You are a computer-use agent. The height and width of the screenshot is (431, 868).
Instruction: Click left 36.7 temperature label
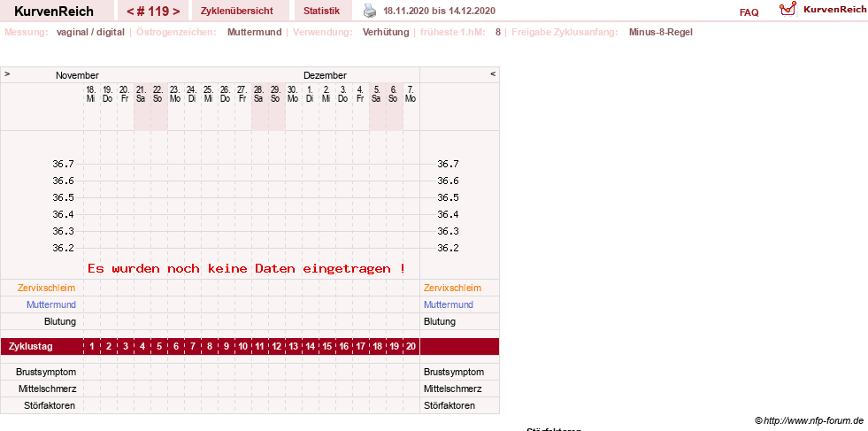(x=63, y=164)
